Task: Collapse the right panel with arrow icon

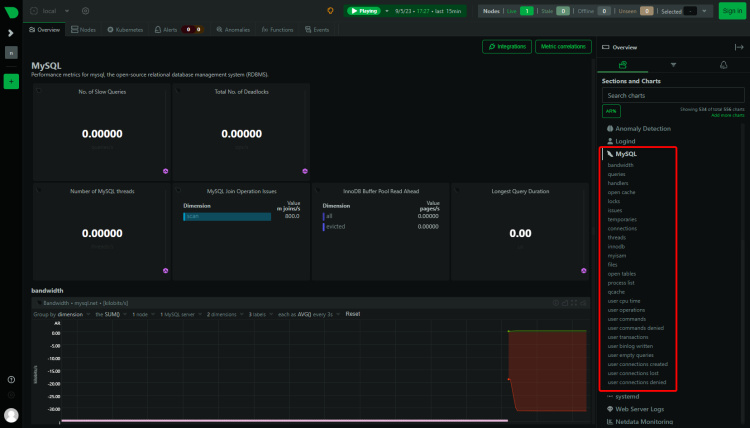Action: pyautogui.click(x=738, y=47)
